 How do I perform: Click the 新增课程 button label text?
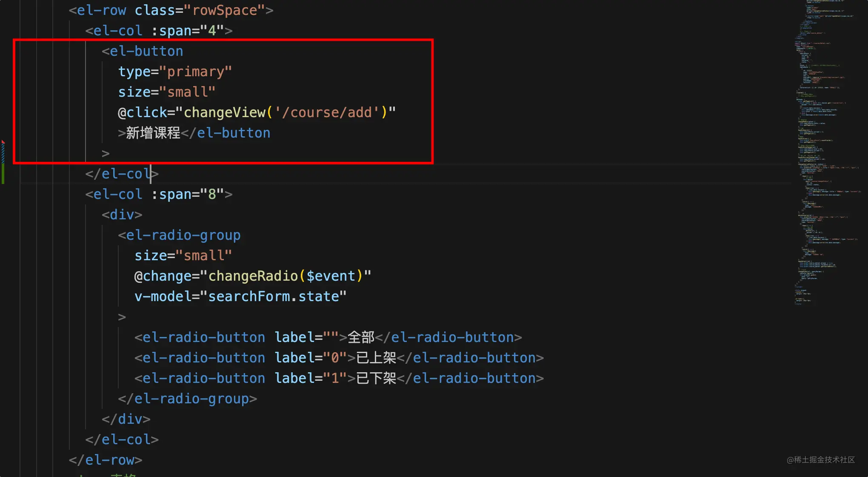tap(153, 133)
